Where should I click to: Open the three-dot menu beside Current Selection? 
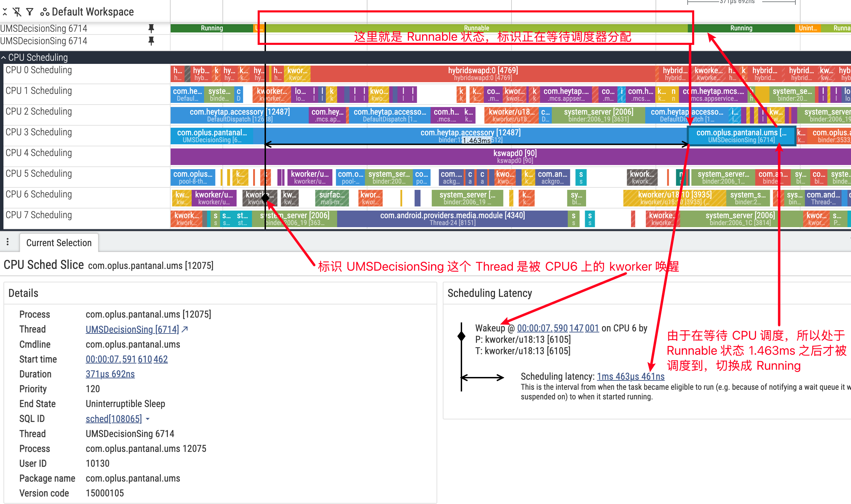(x=8, y=242)
